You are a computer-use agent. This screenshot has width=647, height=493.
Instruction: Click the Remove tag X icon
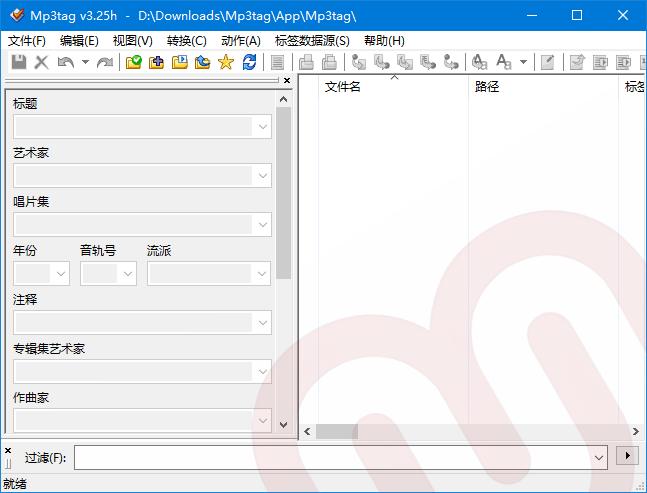click(x=41, y=62)
